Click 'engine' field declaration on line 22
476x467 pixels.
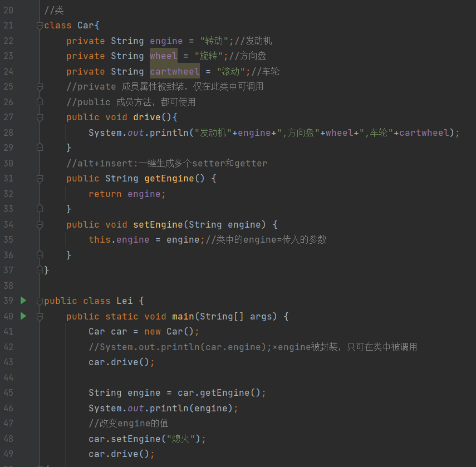tap(166, 41)
